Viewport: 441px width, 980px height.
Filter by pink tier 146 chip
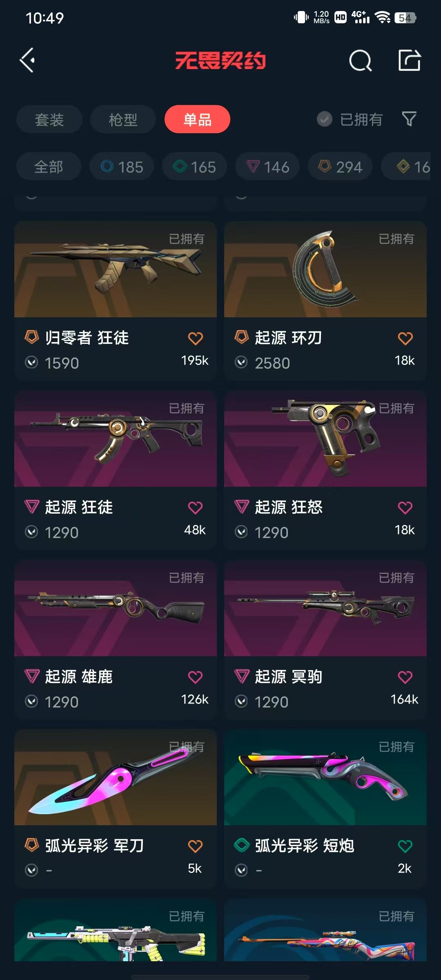coord(267,167)
